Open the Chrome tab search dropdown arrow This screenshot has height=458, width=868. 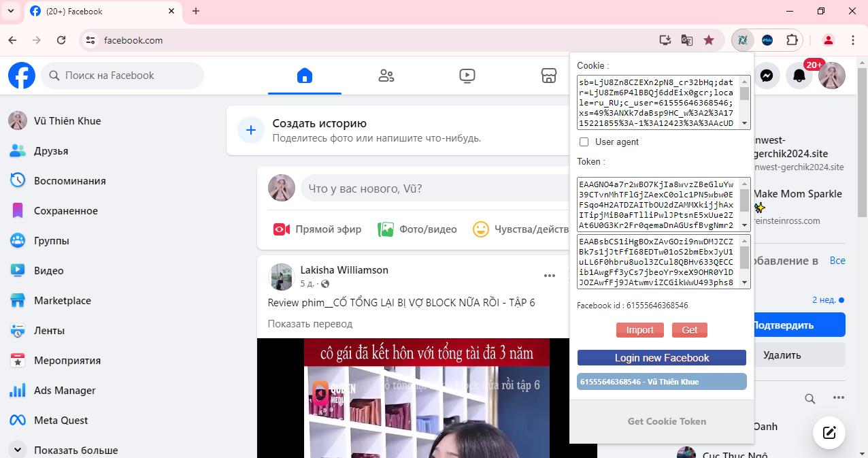[x=11, y=11]
